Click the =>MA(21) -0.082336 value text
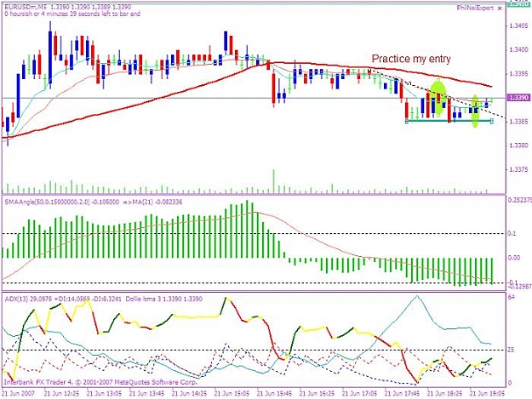532x399 pixels. click(x=152, y=202)
